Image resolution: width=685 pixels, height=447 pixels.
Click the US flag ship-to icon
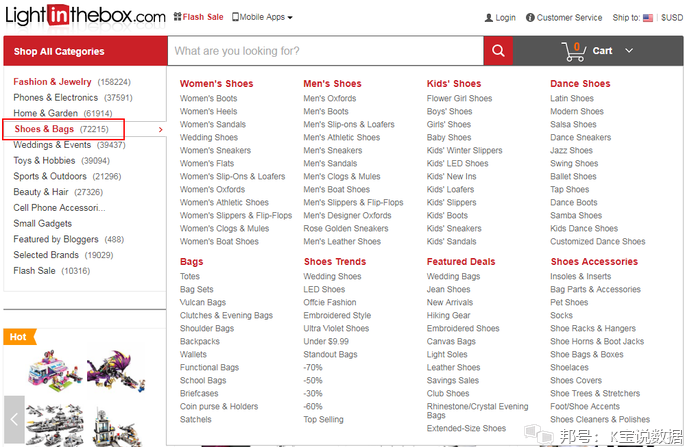[x=648, y=18]
